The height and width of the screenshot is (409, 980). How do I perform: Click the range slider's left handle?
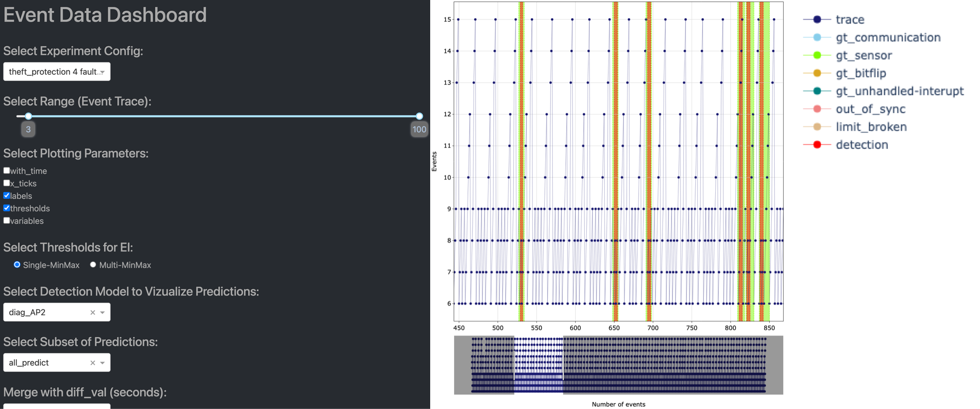pyautogui.click(x=28, y=116)
